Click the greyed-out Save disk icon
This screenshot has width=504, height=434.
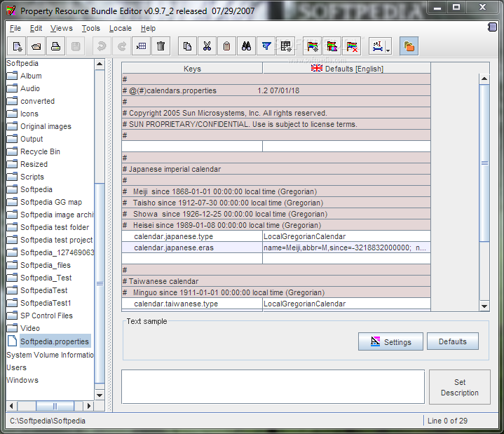tap(76, 46)
